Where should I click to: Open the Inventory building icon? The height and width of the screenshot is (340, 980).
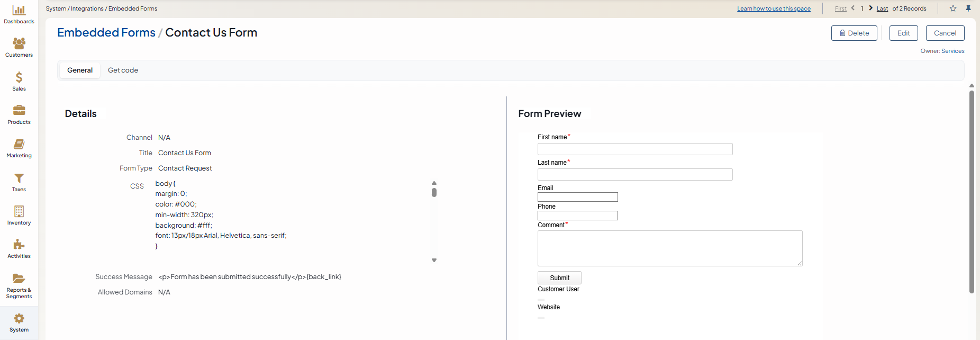coord(19,212)
